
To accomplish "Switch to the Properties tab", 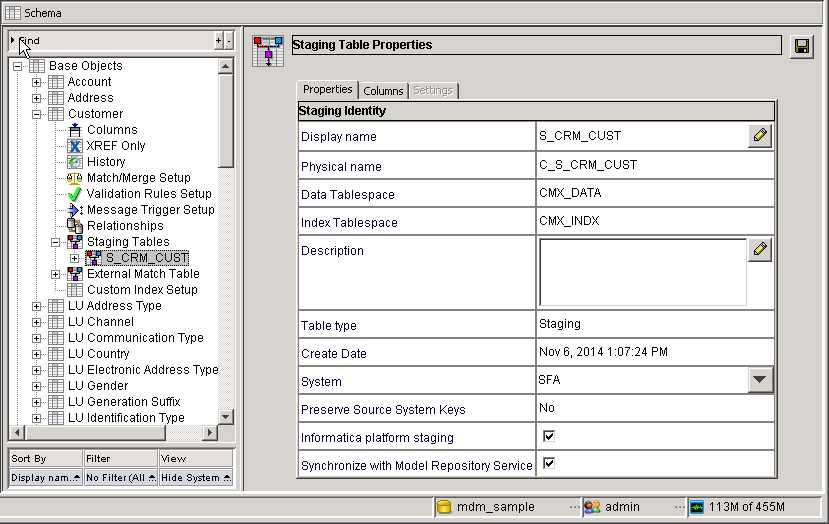I will pos(327,89).
